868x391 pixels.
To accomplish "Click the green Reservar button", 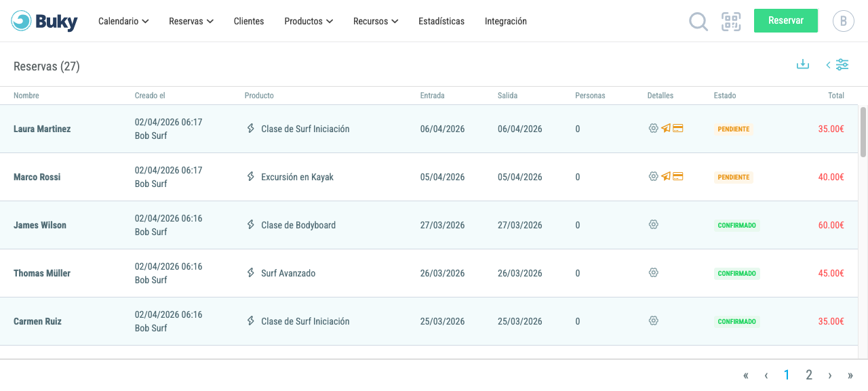I will tap(786, 20).
